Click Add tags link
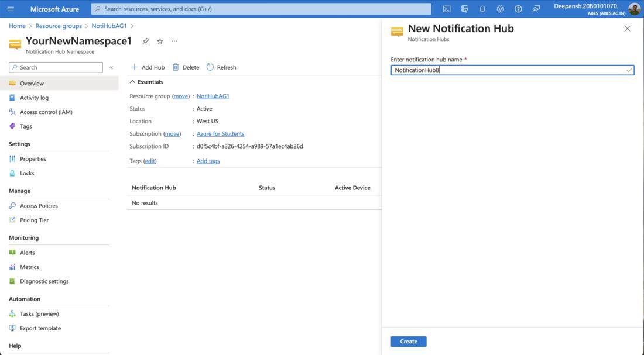Viewport: 644px width, 355px height. pyautogui.click(x=208, y=161)
